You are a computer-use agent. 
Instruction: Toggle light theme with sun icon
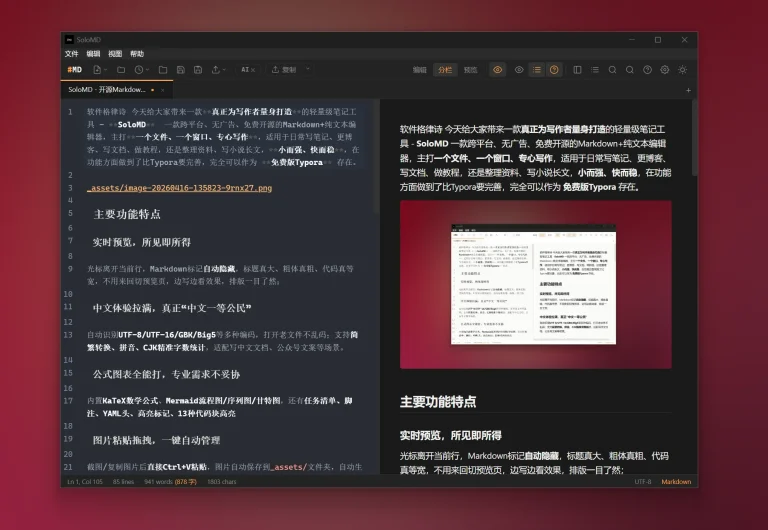point(683,70)
